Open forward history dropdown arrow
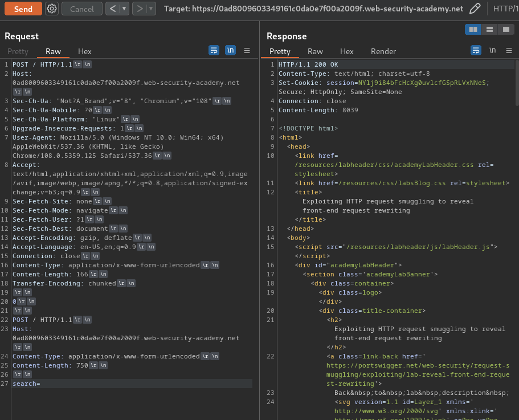 152,9
